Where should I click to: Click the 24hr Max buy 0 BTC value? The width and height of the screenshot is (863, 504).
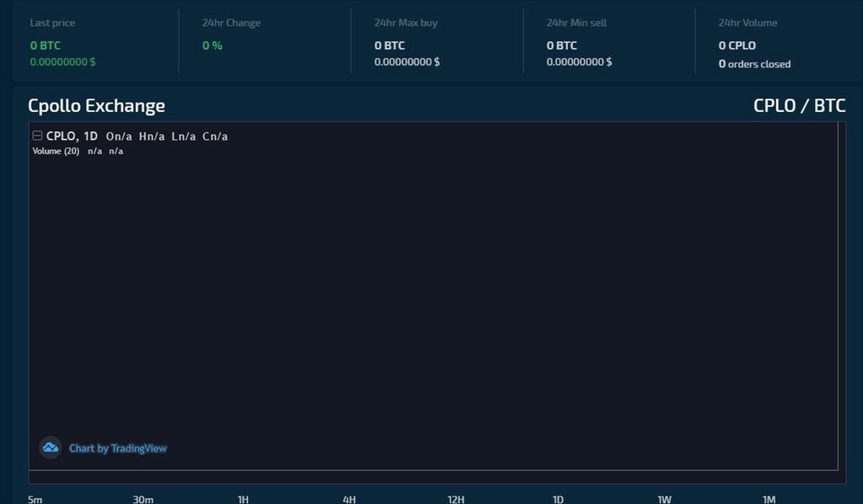click(x=389, y=46)
